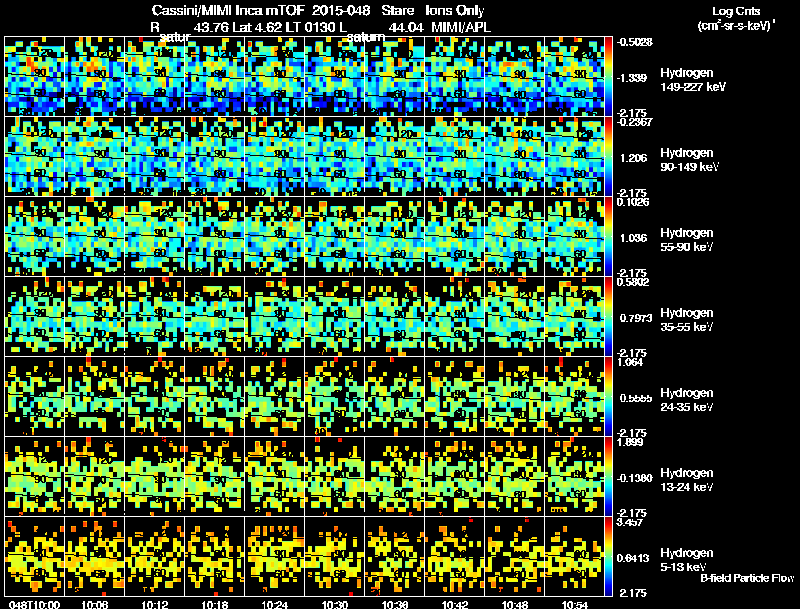Click the 'Hydrogen 149-227 keV' row label

tap(693, 80)
